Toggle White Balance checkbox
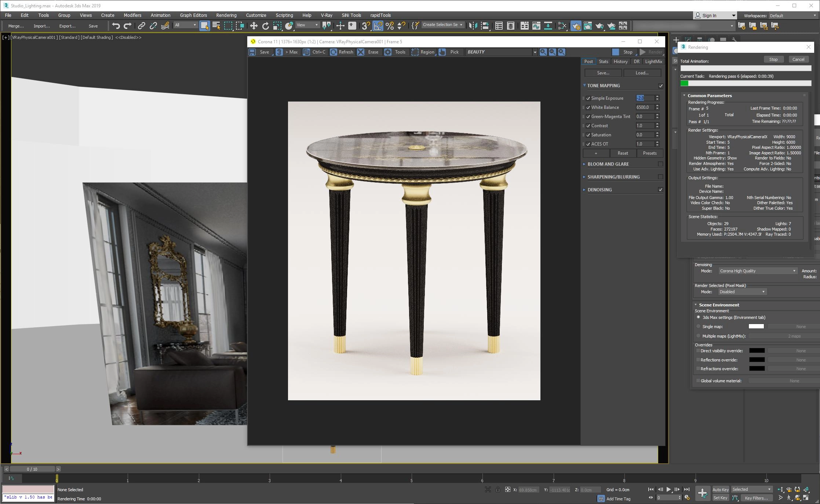Viewport: 820px width, 504px height. click(x=588, y=107)
